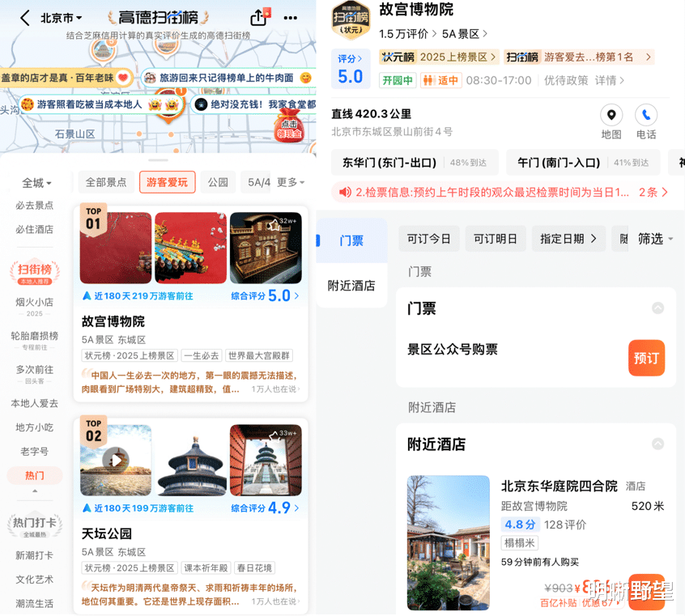Tap the back arrow icon
This screenshot has width=685, height=616.
[x=25, y=18]
